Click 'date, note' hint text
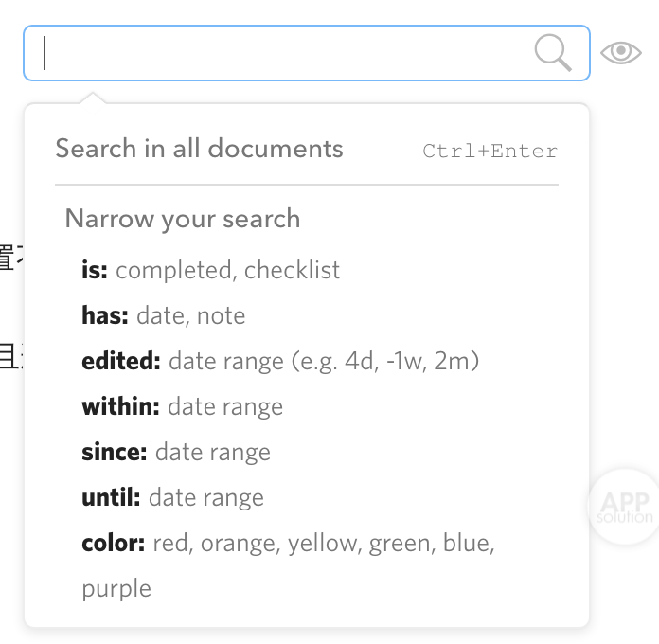This screenshot has width=659, height=644. pyautogui.click(x=191, y=315)
